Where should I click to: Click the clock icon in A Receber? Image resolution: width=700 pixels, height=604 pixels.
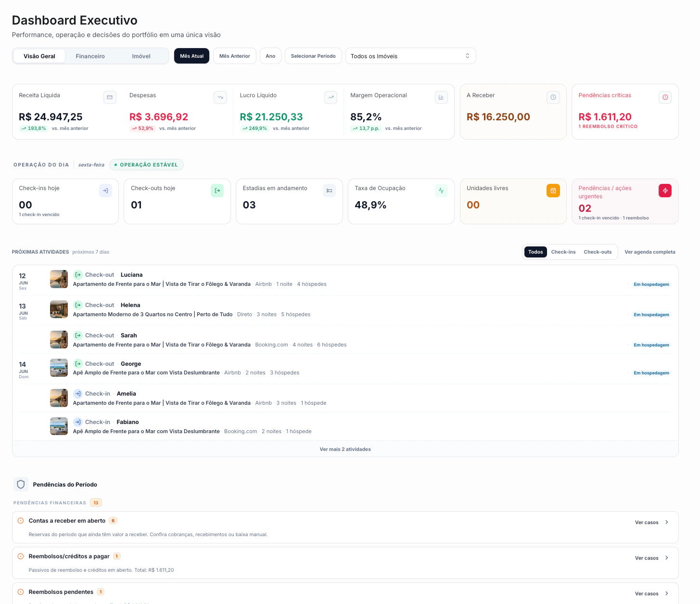click(553, 97)
